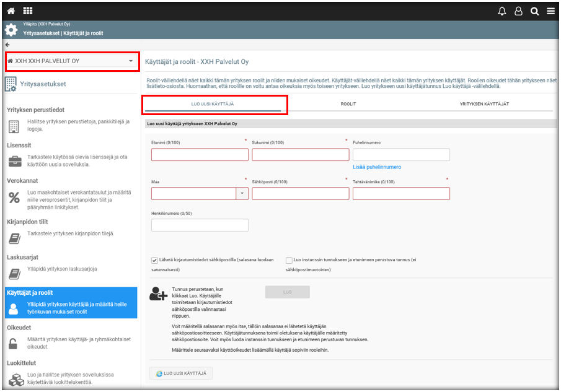The width and height of the screenshot is (561, 392).
Task: Open the Maa country dropdown arrow
Action: [x=242, y=193]
